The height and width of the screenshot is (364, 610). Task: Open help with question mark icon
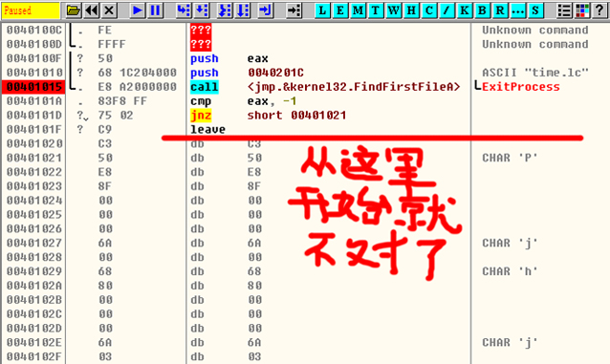[599, 11]
